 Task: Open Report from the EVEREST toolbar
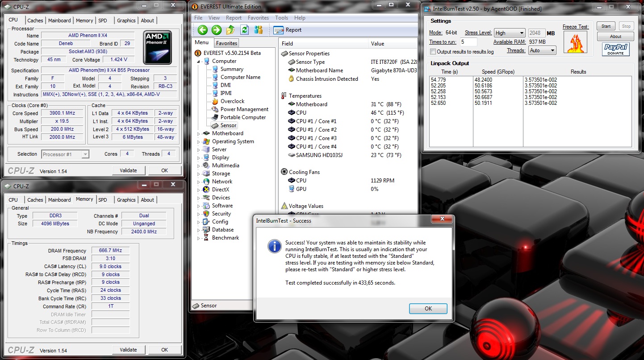(288, 30)
